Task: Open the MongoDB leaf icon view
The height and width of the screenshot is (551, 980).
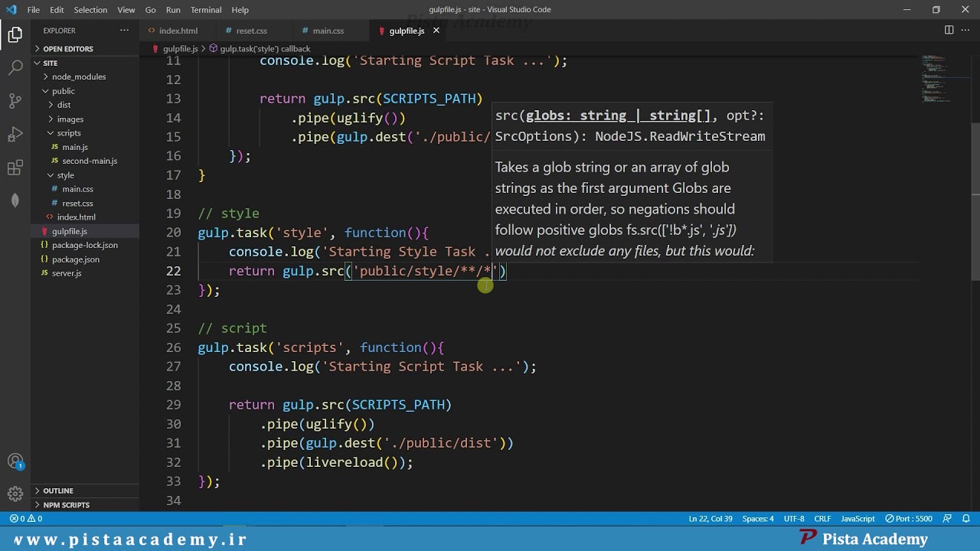Action: tap(15, 201)
